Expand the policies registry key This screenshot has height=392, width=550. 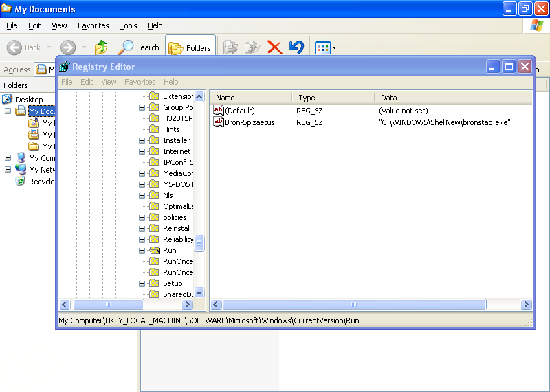click(142, 217)
